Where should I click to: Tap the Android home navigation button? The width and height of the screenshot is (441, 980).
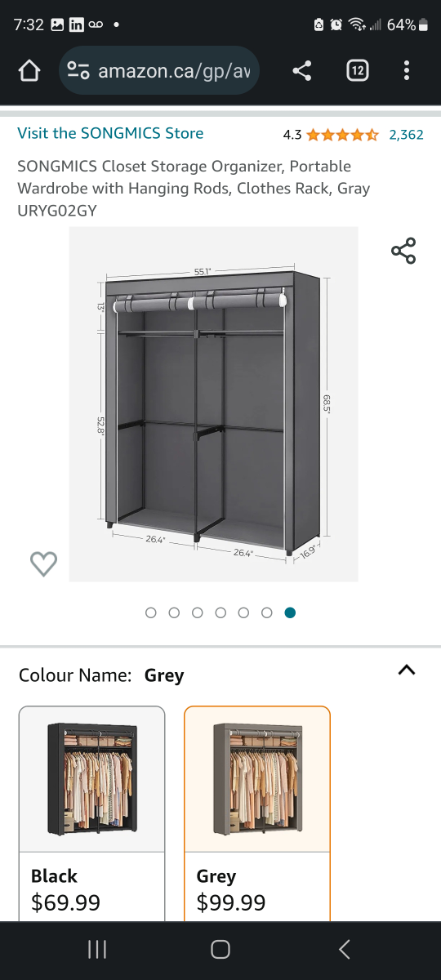(x=220, y=949)
